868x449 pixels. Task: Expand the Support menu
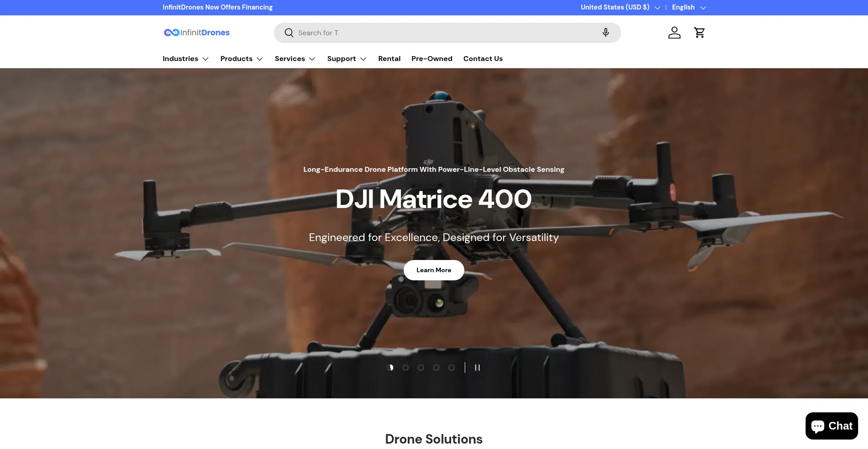[x=347, y=59]
